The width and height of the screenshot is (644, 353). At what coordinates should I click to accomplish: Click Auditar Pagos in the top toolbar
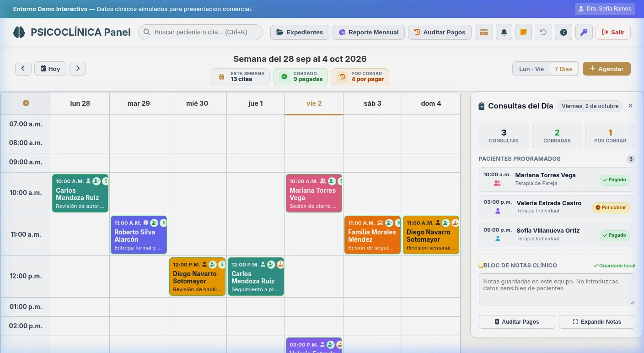(x=440, y=32)
